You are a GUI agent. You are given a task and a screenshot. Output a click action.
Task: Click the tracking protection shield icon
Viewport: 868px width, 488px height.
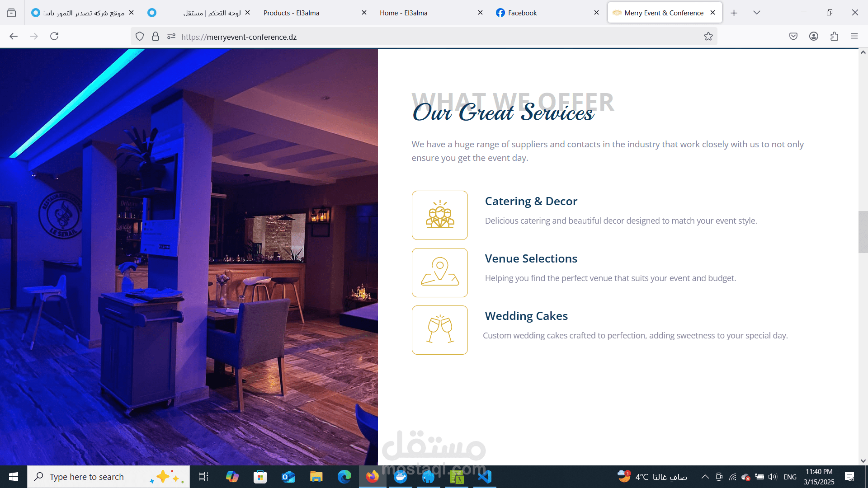140,37
